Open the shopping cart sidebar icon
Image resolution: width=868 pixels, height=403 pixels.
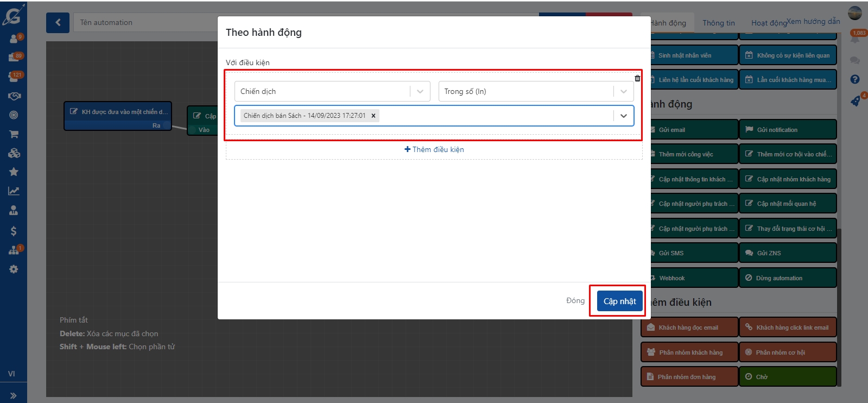point(14,134)
